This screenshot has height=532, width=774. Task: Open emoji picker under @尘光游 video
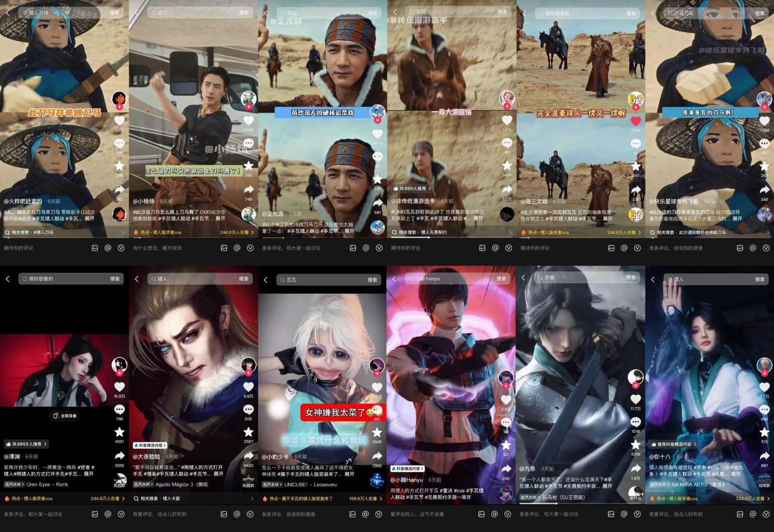tap(379, 248)
